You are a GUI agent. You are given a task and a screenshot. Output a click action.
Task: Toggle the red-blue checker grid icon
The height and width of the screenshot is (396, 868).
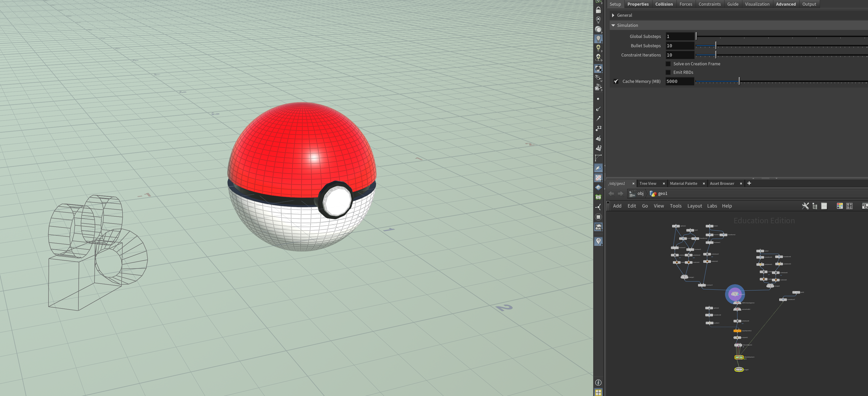pos(598,178)
